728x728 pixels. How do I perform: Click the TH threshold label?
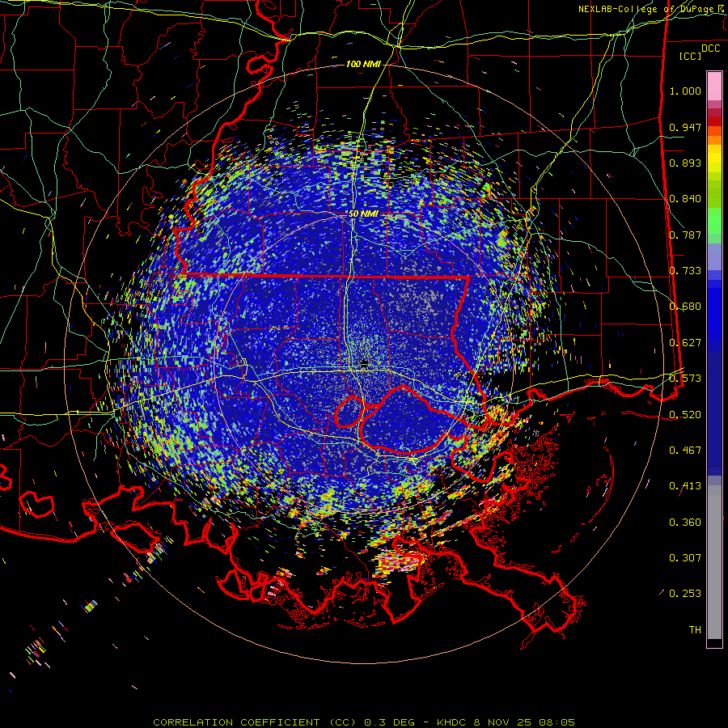(x=695, y=630)
